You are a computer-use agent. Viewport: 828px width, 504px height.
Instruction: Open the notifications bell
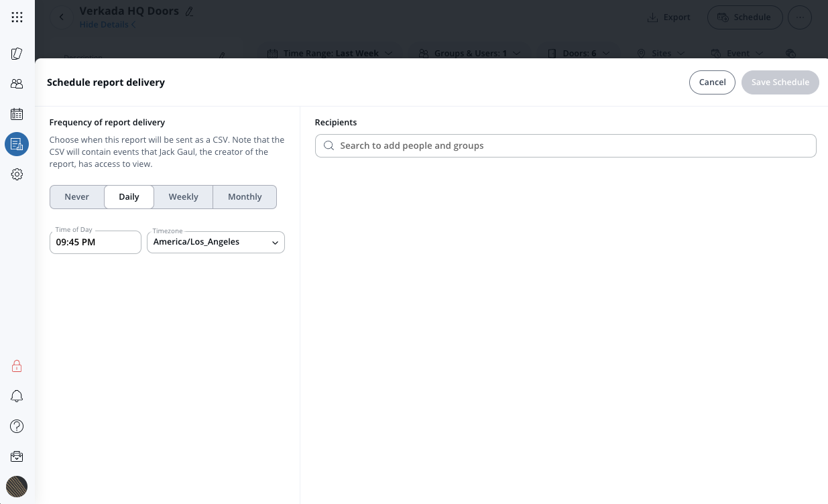17,396
